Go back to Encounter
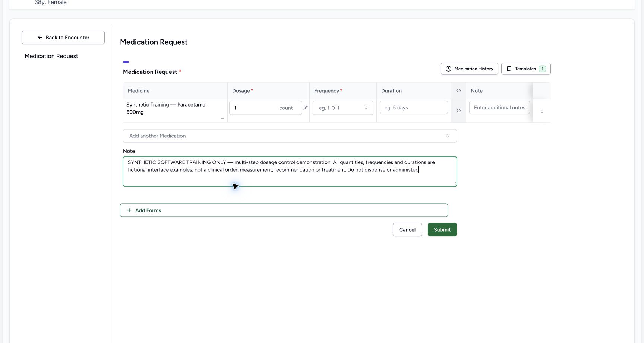Image resolution: width=644 pixels, height=343 pixels. (x=63, y=37)
